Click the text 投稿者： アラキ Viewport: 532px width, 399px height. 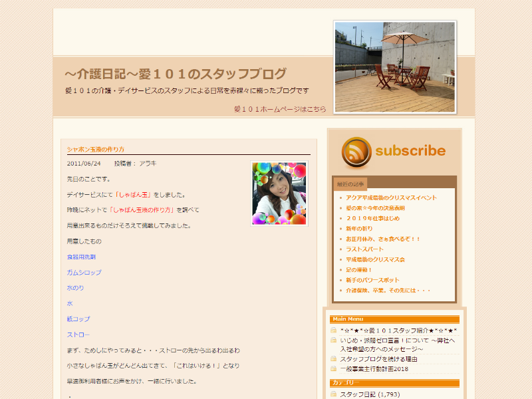135,164
